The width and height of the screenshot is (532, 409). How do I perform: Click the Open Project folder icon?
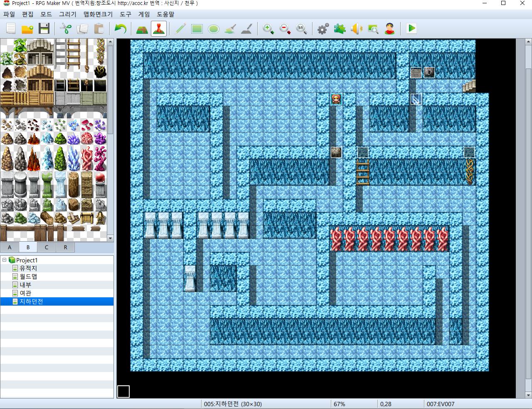click(27, 29)
